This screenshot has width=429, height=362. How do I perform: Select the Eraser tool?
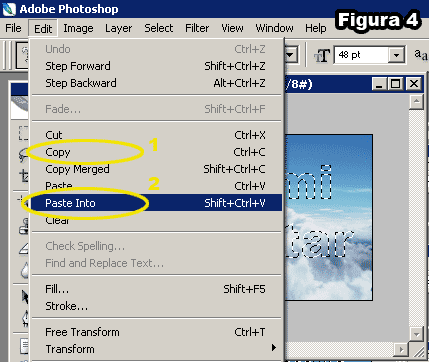24,248
